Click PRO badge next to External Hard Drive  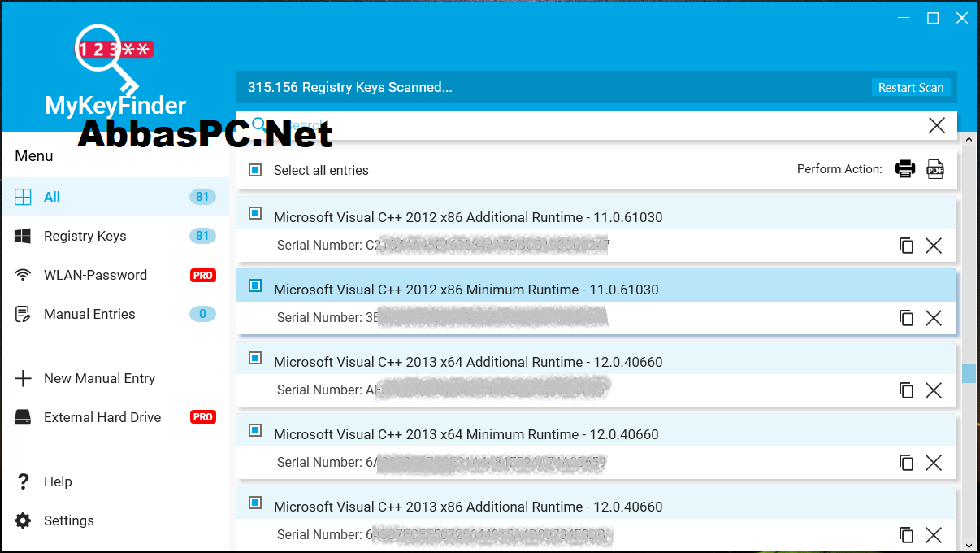pyautogui.click(x=203, y=417)
